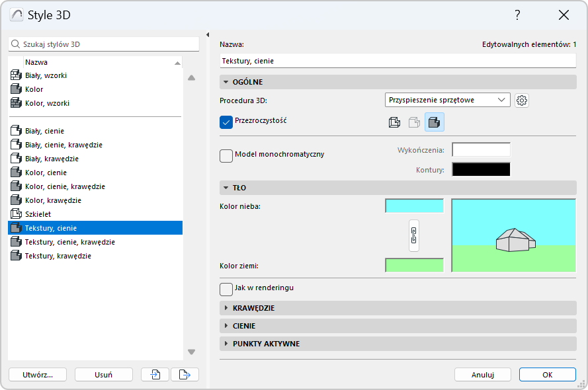Enable Model monochromatyczny checkbox
This screenshot has height=390, width=588.
point(226,155)
